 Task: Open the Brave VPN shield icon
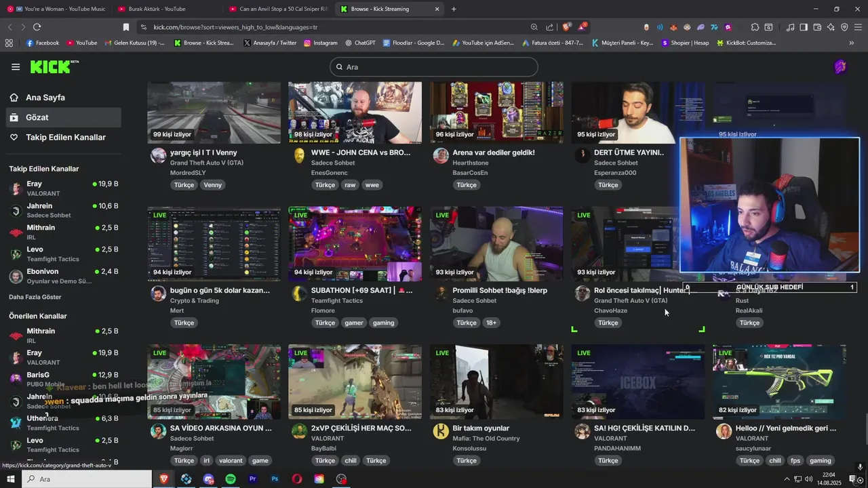(844, 27)
